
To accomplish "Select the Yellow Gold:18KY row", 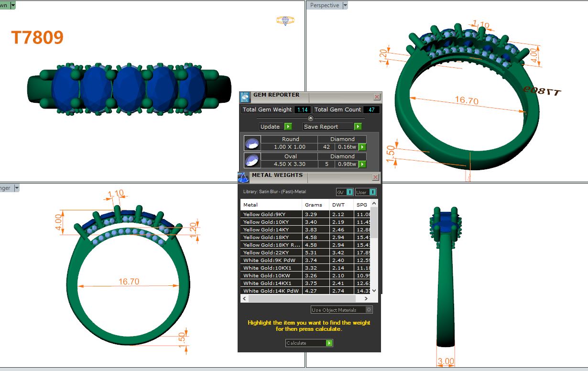I will [271, 237].
